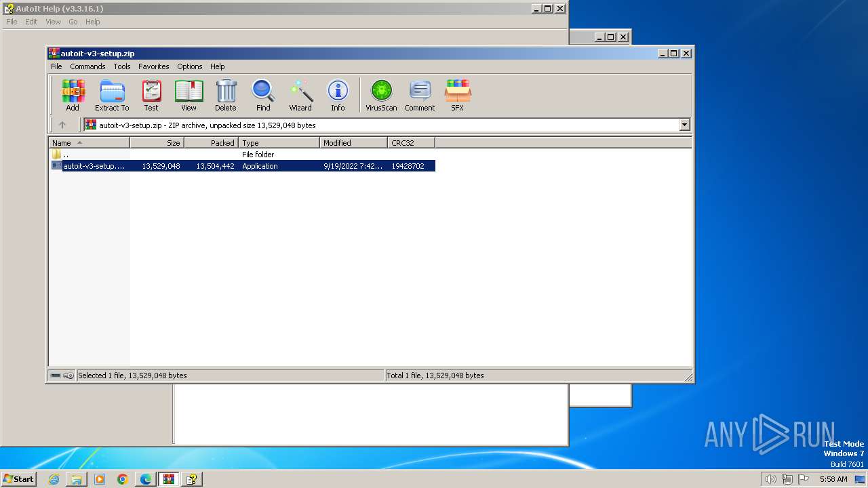868x488 pixels.
Task: Go up one folder level arrow
Action: click(62, 125)
